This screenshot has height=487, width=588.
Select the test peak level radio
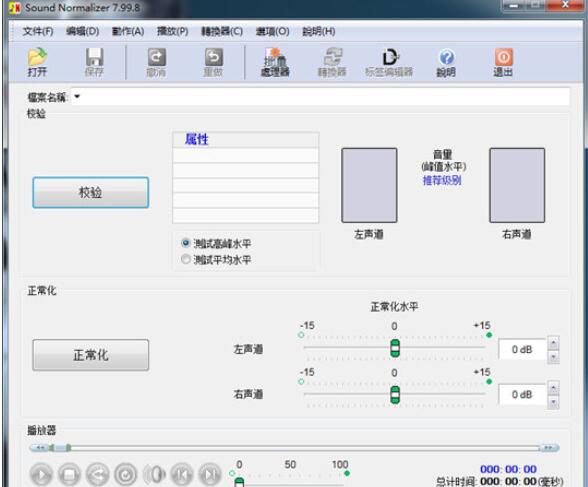[x=185, y=243]
